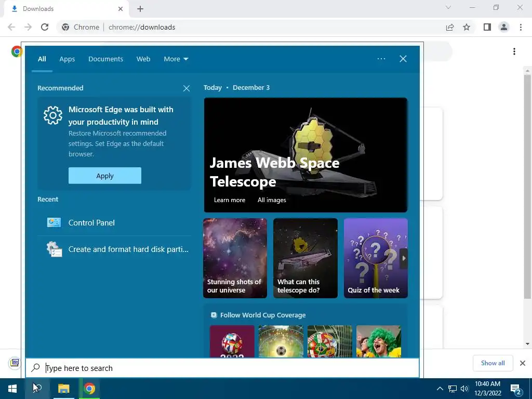The image size is (532, 399).
Task: Click the Chrome site info chip
Action: [81, 27]
